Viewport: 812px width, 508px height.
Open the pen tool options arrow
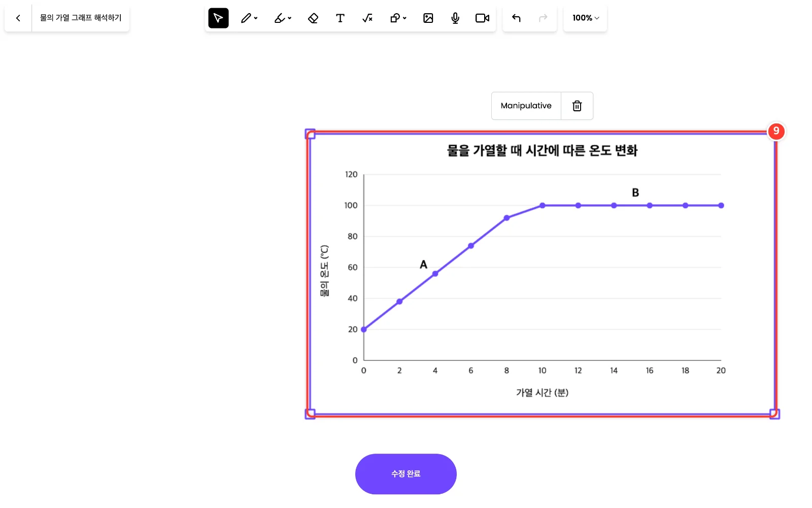(256, 18)
